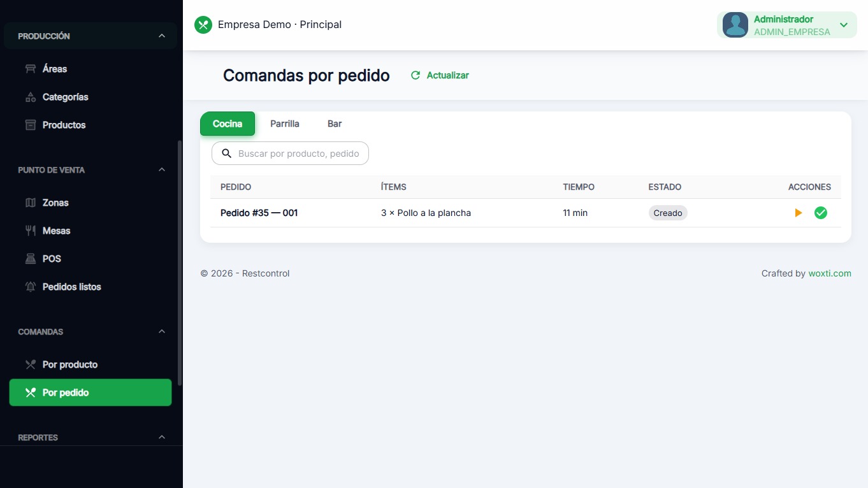
Task: Click the orange play icon for Pedido #35
Action: tap(799, 213)
